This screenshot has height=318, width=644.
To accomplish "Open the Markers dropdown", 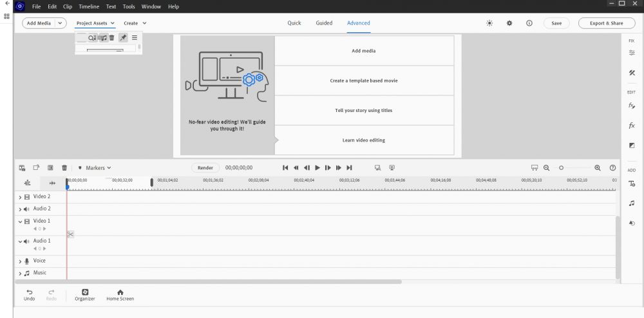I will point(95,168).
